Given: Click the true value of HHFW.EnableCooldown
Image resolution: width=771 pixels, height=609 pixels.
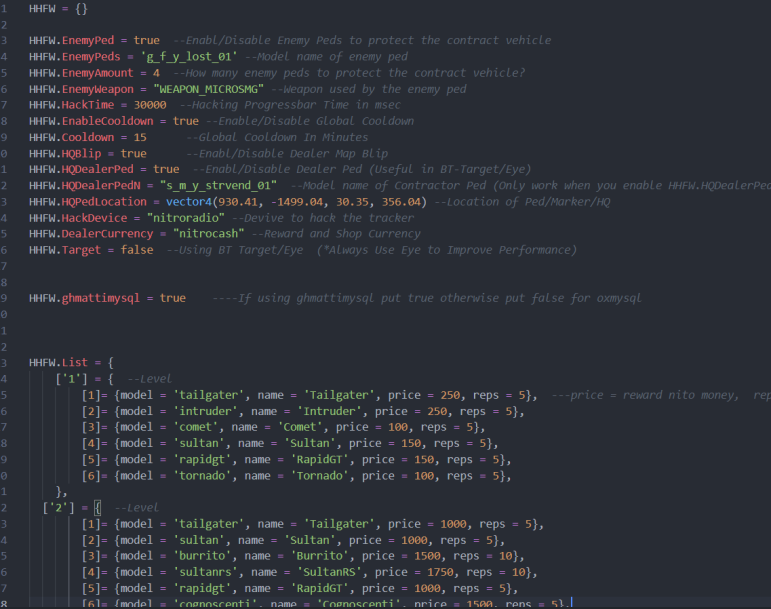Looking at the screenshot, I should tap(186, 121).
